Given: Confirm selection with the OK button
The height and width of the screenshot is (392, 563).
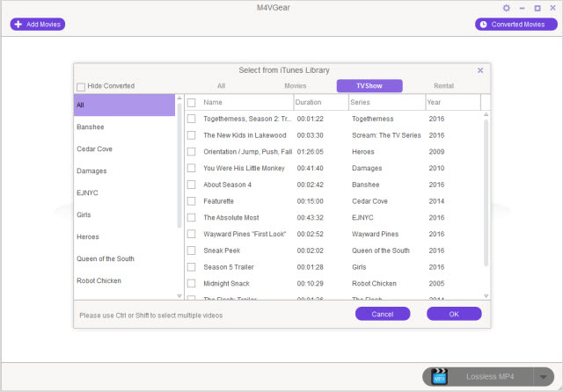Looking at the screenshot, I should coord(454,314).
